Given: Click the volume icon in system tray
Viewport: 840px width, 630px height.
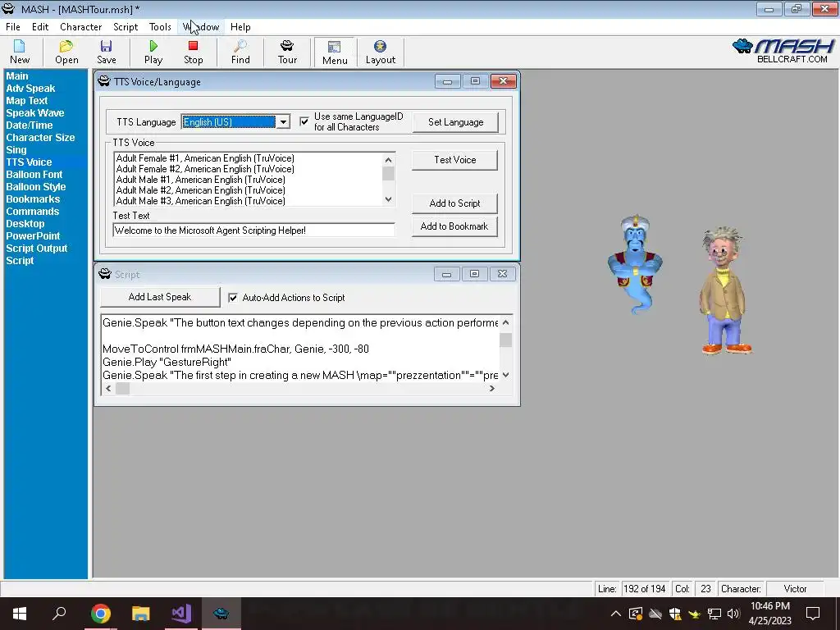Looking at the screenshot, I should [x=733, y=614].
